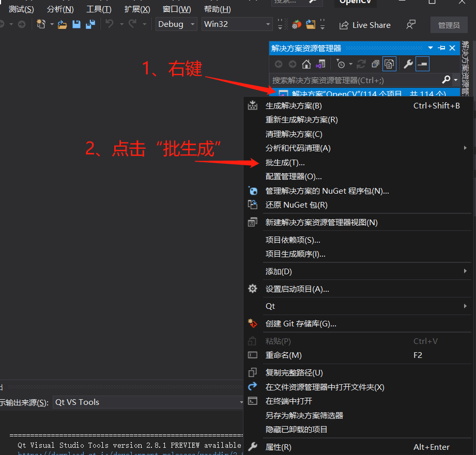
Task: Click Solution Explorer Home icon
Action: 306,64
